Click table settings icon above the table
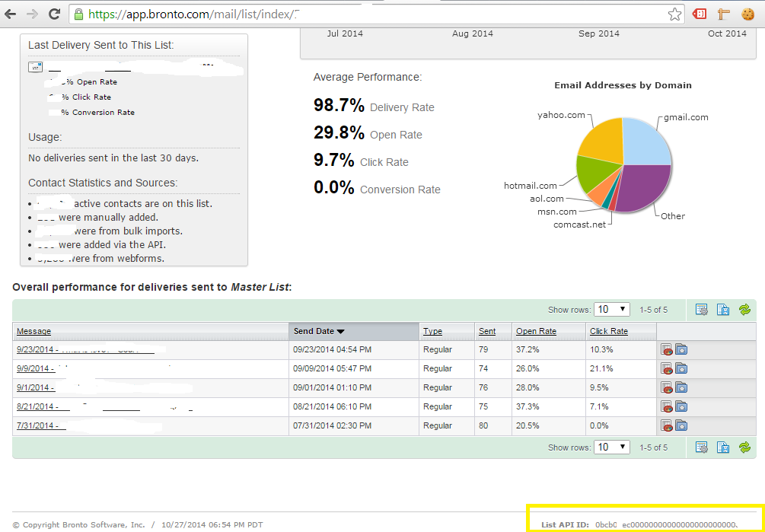The image size is (765, 532). [702, 309]
